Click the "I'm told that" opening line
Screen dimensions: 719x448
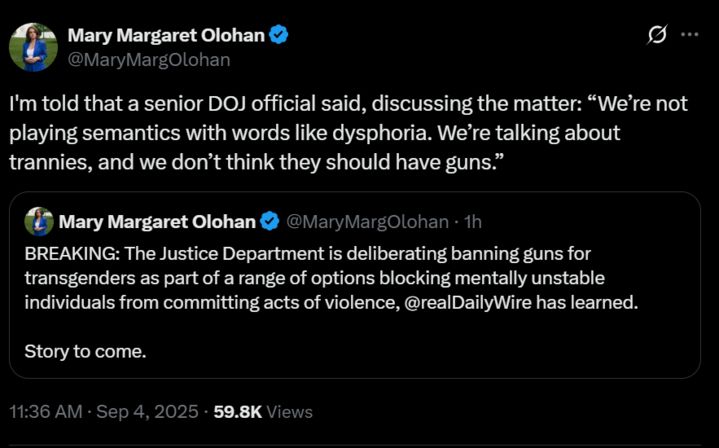pos(60,105)
